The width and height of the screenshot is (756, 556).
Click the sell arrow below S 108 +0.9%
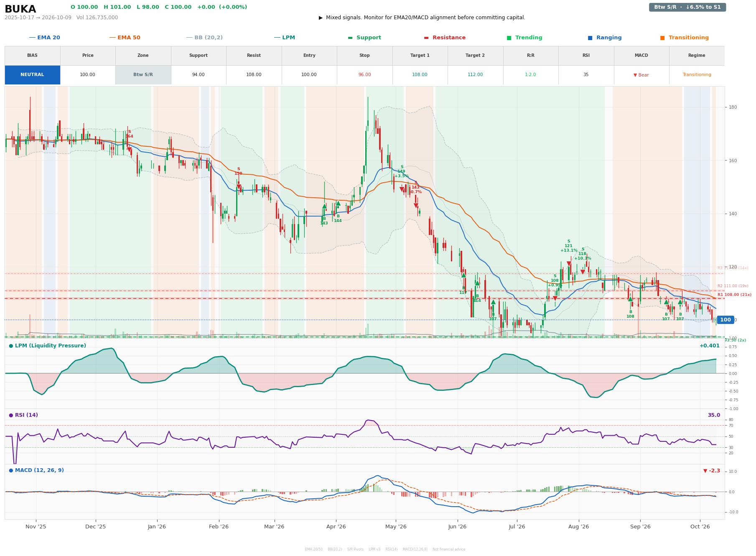[x=555, y=298]
